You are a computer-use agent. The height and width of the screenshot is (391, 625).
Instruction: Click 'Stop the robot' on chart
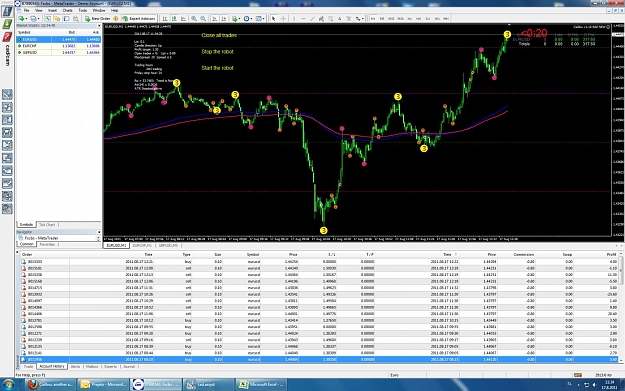(217, 51)
